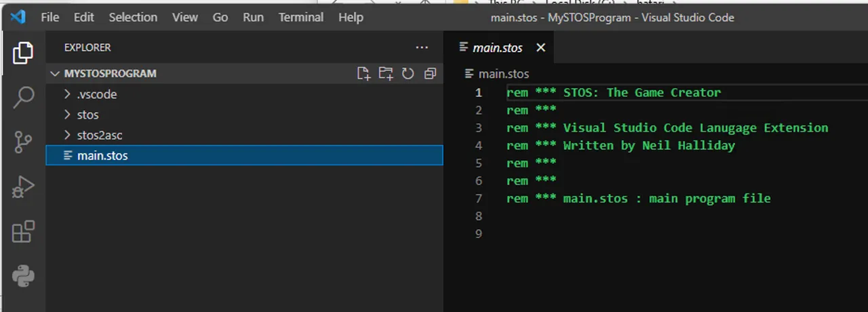The image size is (868, 312).
Task: Open Explorer views and more actions ellipsis
Action: pos(422,47)
